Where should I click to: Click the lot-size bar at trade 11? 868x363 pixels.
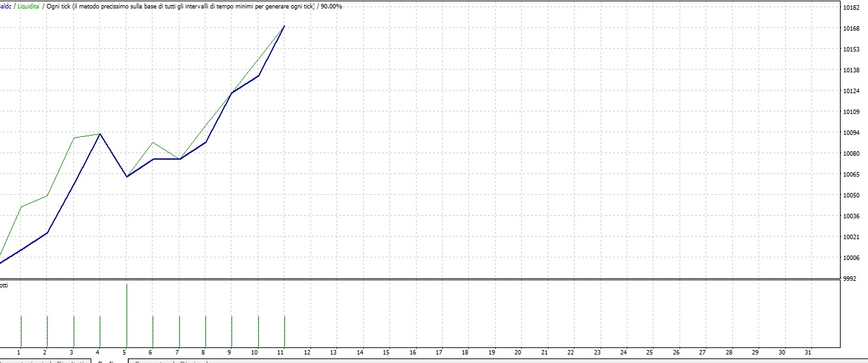coord(285,332)
